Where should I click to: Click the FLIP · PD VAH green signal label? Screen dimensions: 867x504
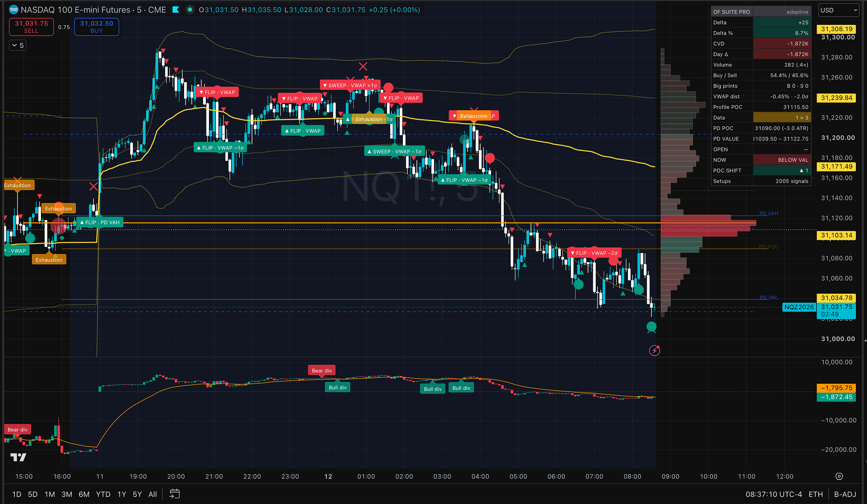(x=100, y=222)
